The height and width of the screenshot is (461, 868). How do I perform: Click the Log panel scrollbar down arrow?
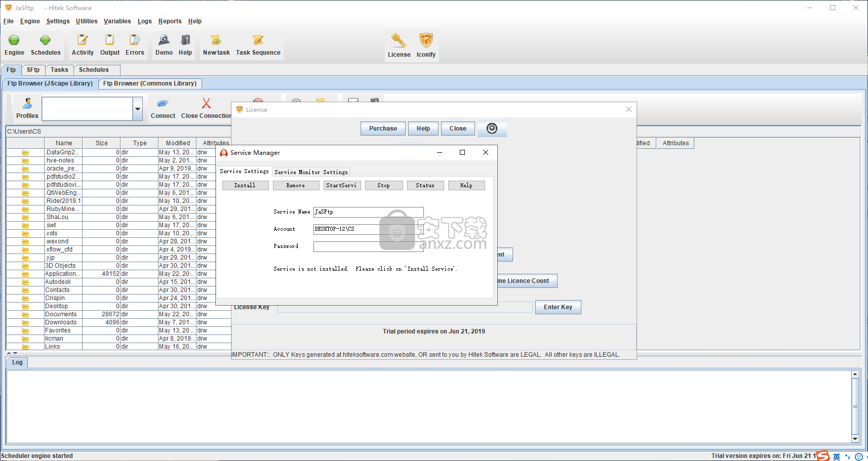point(855,439)
